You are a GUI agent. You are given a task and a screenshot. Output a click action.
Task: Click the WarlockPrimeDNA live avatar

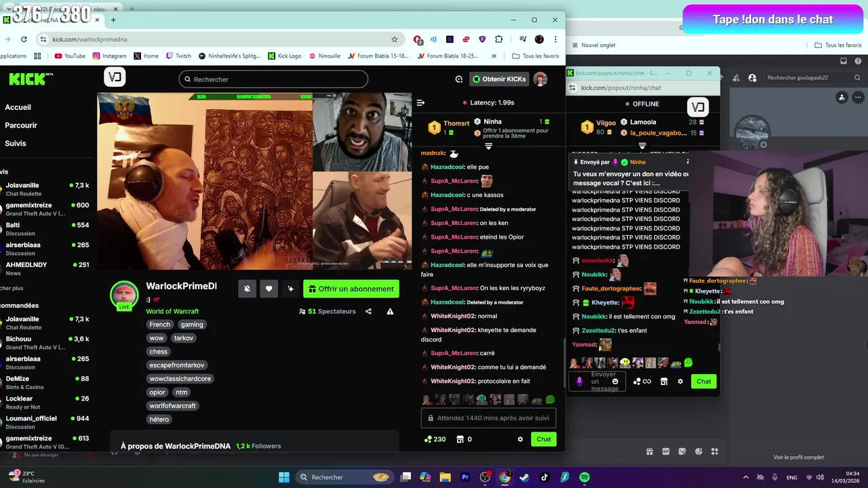(x=125, y=295)
